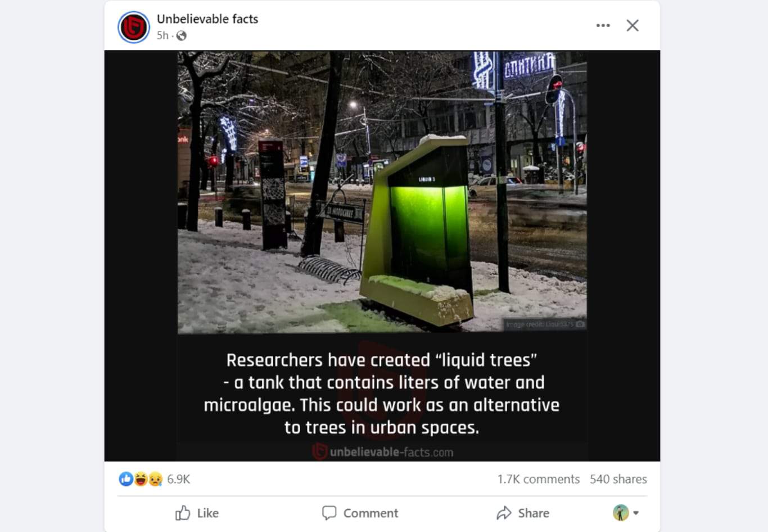Expand the commenting-as profile dropdown arrow
This screenshot has width=768, height=532.
[636, 513]
